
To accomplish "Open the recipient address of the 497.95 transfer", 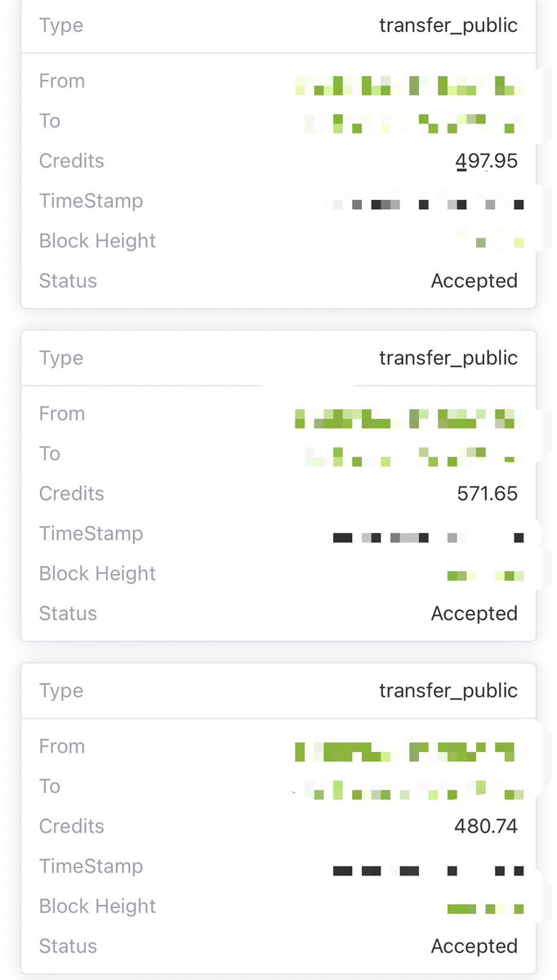I will [413, 122].
